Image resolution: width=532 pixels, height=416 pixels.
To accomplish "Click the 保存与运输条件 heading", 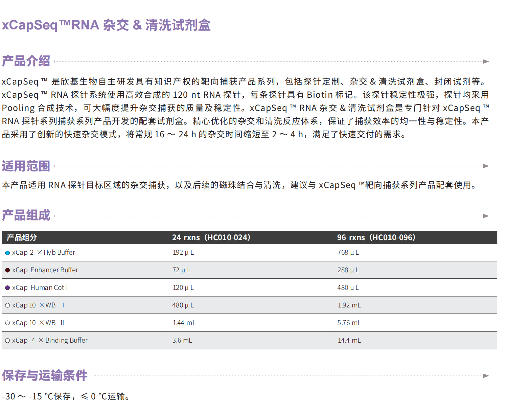I will (45, 375).
